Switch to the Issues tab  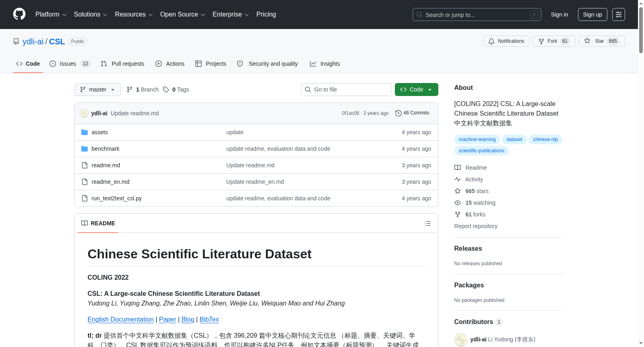pos(70,64)
